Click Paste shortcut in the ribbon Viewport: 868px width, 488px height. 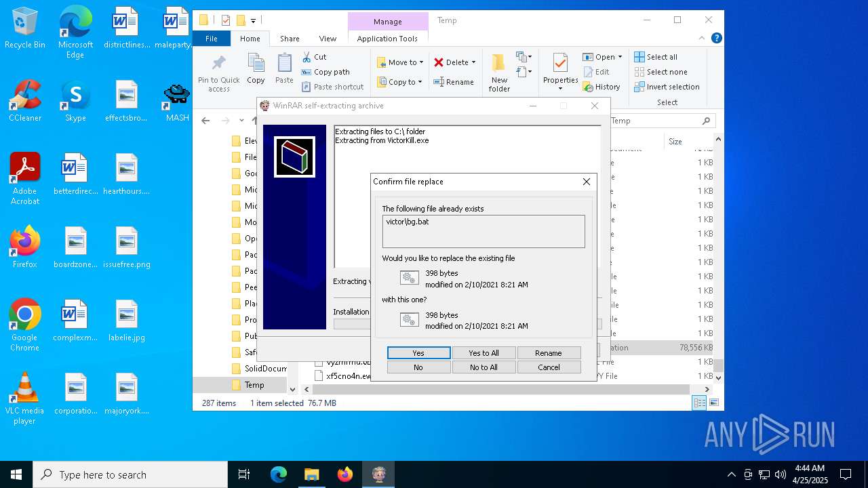tap(332, 87)
